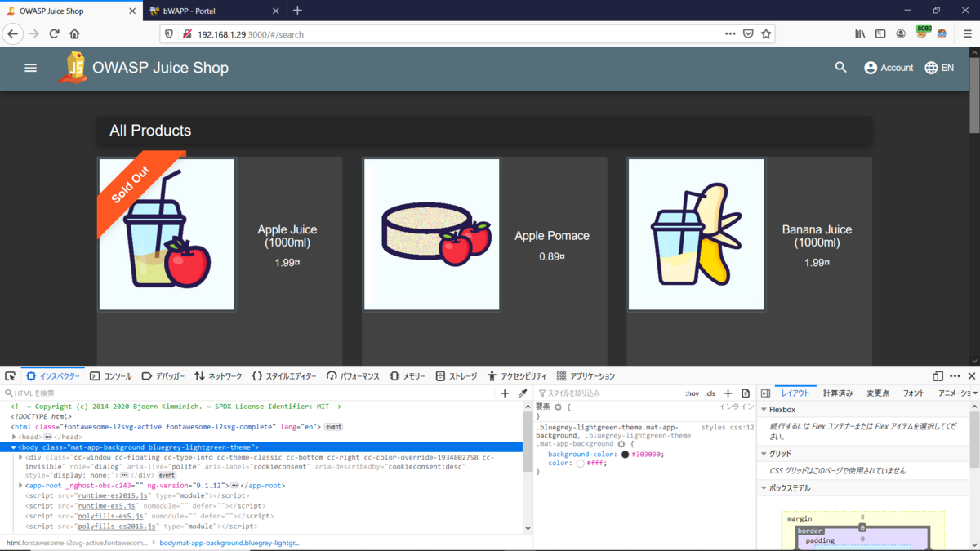Close the OWASP Juice Shop tab
Screen dimensions: 980x551
pyautogui.click(x=133, y=11)
